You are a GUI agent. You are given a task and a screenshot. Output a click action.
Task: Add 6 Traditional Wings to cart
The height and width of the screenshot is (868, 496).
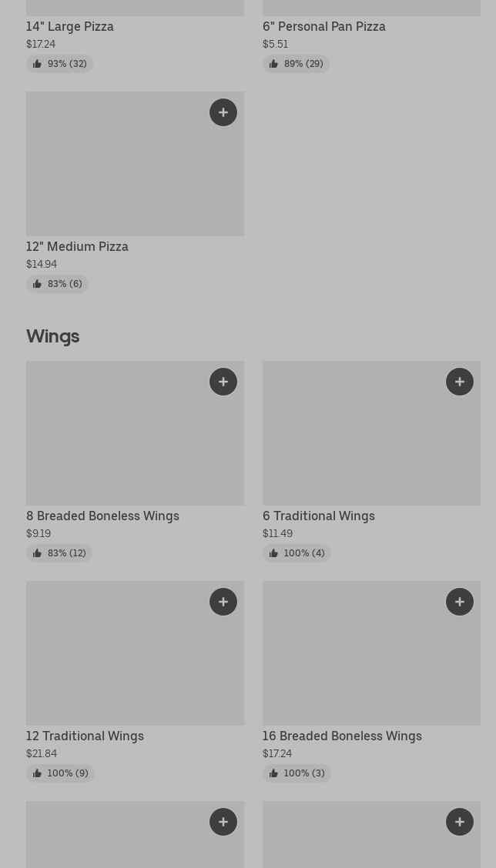pos(460,382)
